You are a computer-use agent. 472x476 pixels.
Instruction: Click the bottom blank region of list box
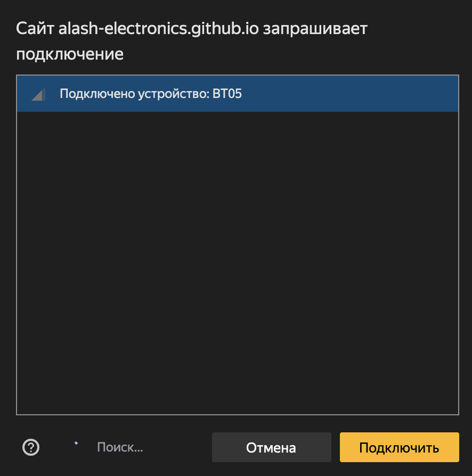pyautogui.click(x=238, y=383)
